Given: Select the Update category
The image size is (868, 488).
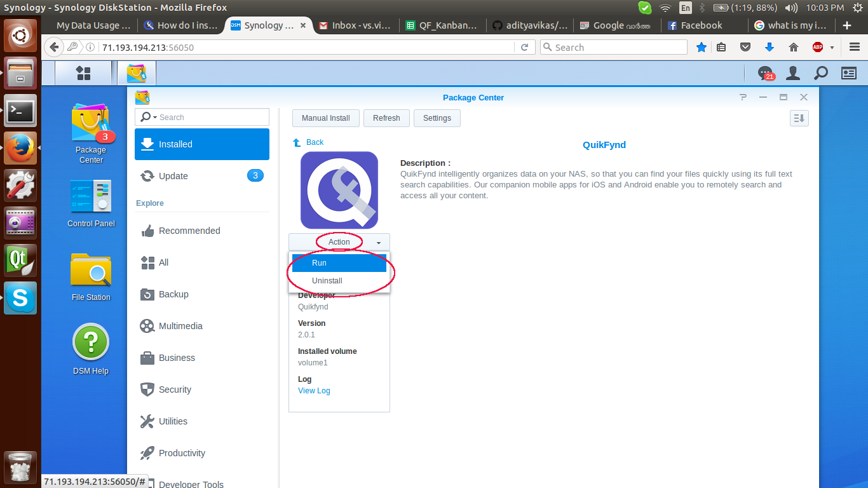Looking at the screenshot, I should click(x=202, y=176).
